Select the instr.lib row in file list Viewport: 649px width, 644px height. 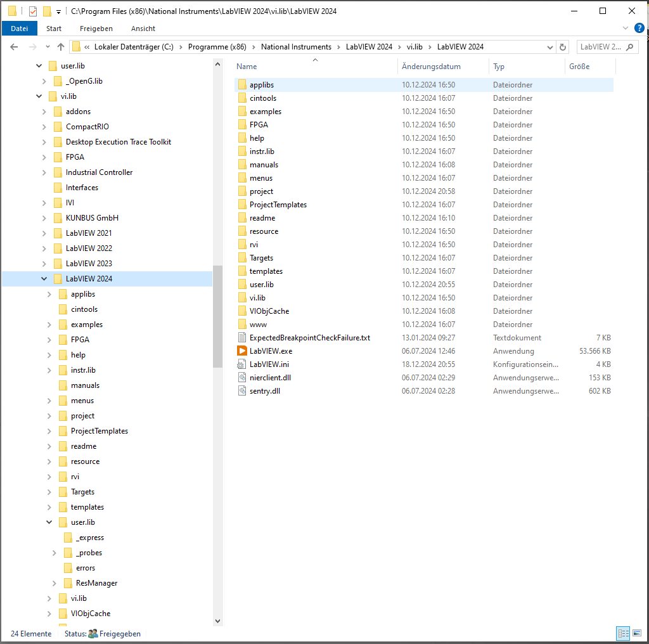[x=424, y=151]
